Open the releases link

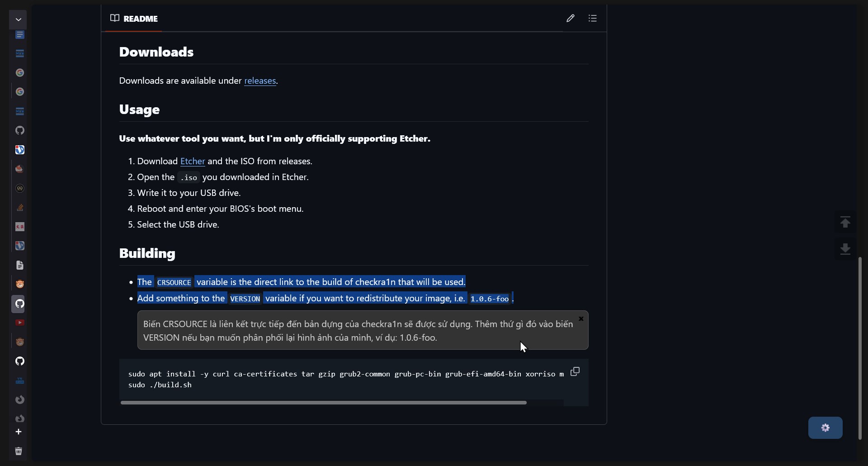[x=260, y=81]
